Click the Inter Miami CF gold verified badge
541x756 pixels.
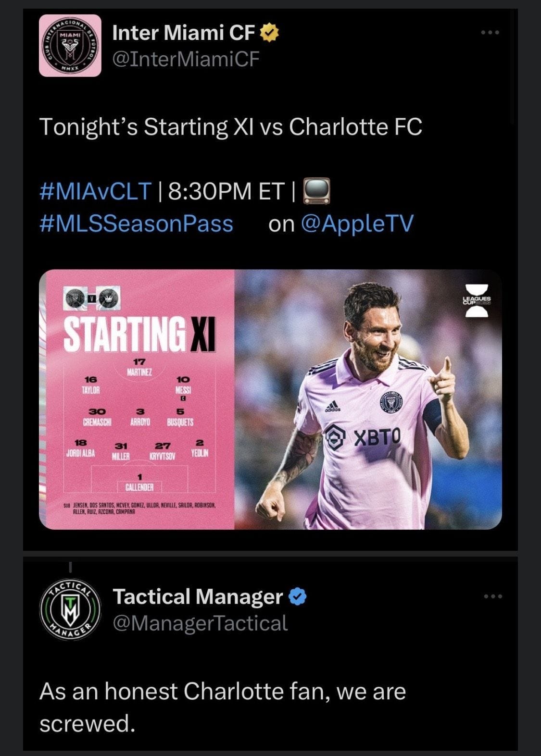click(270, 33)
